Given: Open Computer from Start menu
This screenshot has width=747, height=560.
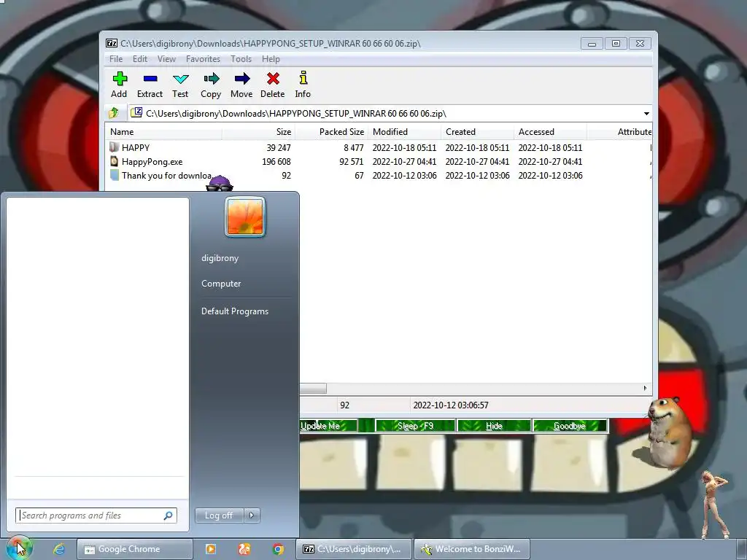Looking at the screenshot, I should [221, 284].
